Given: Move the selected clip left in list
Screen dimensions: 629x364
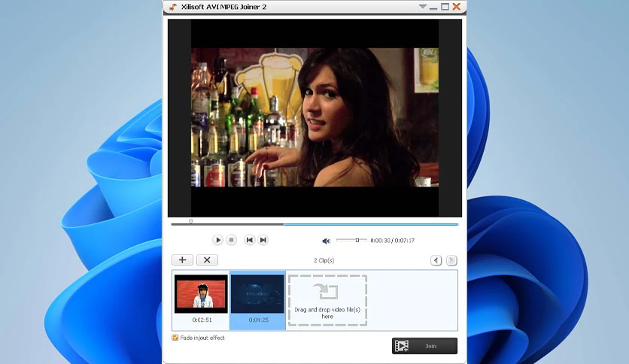Looking at the screenshot, I should click(x=436, y=260).
